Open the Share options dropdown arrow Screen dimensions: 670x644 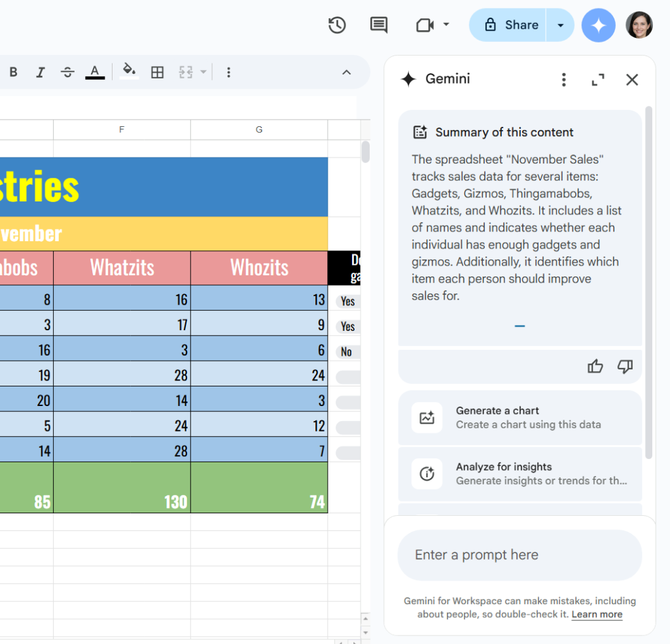tap(560, 25)
